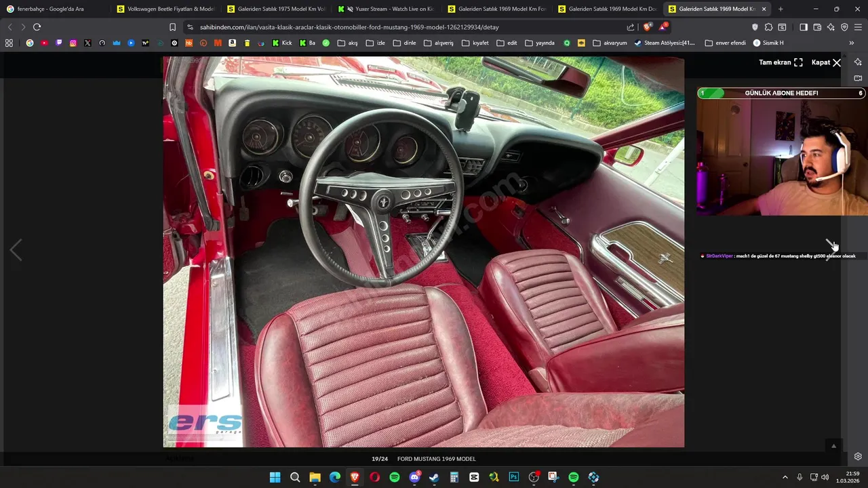The image size is (868, 488).
Task: Open the extensions puzzle icon
Action: click(768, 27)
